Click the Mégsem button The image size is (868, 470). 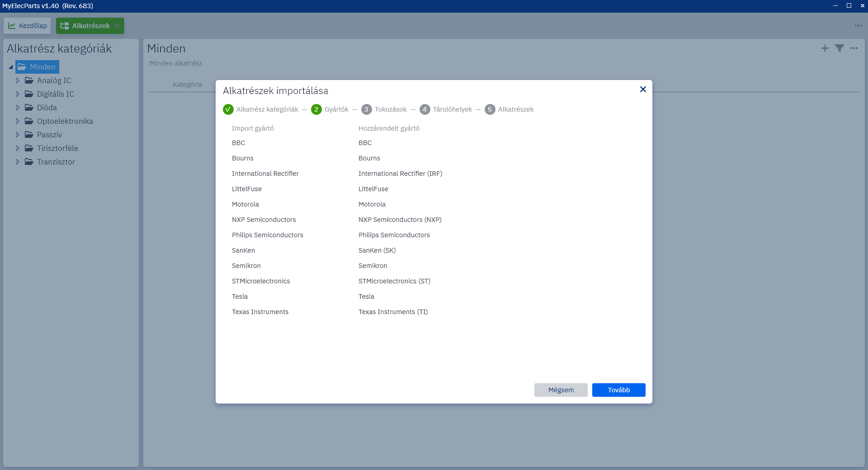(561, 390)
